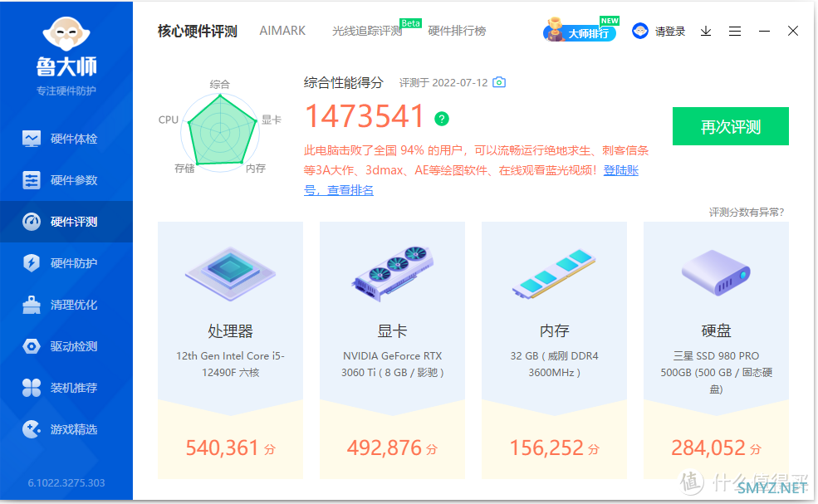818x504 pixels.
Task: Click the 显卡 graphics card icon
Action: 392,273
